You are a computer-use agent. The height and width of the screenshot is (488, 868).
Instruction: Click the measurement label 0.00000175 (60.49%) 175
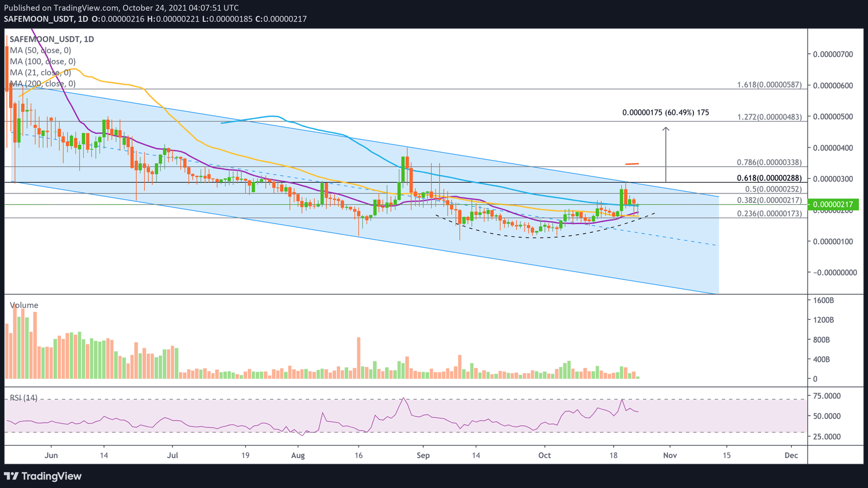[x=666, y=113]
